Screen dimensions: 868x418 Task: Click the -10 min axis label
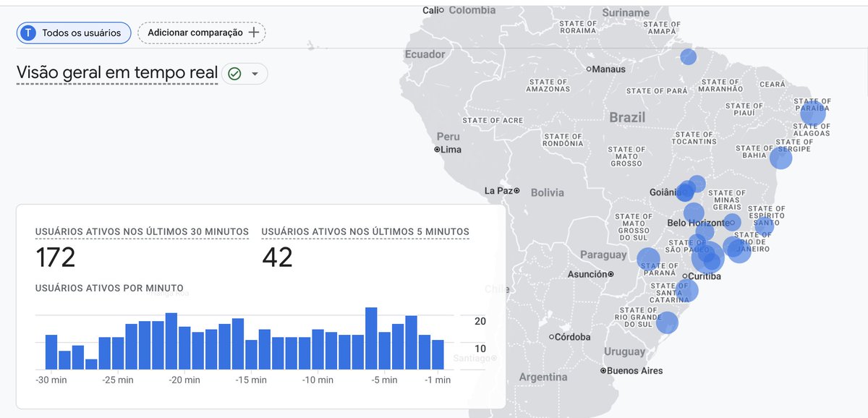[318, 380]
